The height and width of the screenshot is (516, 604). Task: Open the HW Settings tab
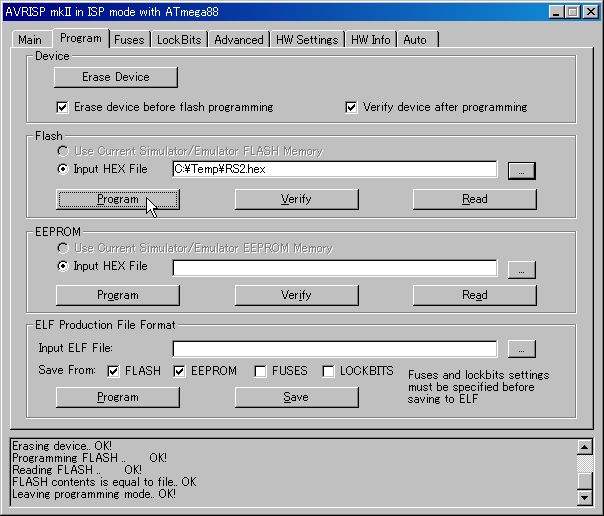307,40
